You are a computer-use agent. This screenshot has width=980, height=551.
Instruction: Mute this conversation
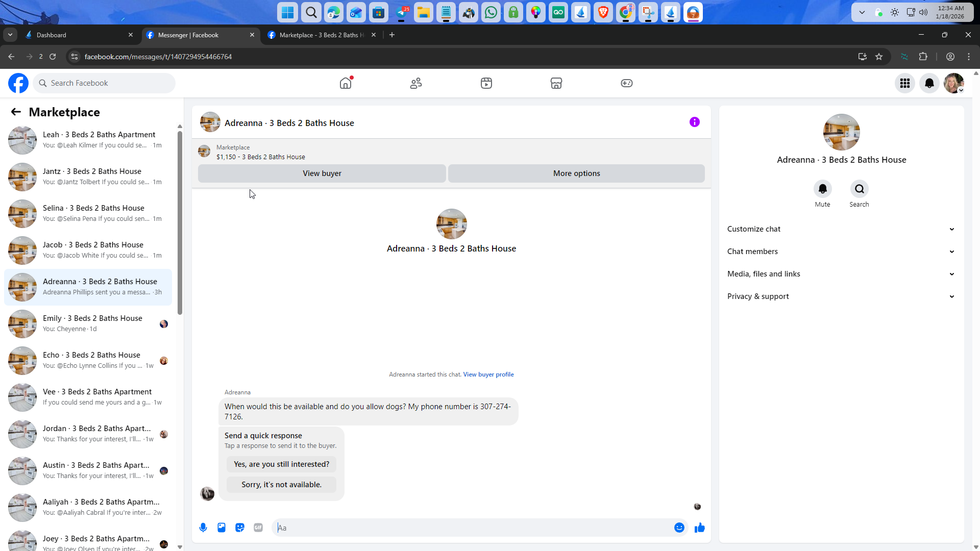click(x=822, y=189)
